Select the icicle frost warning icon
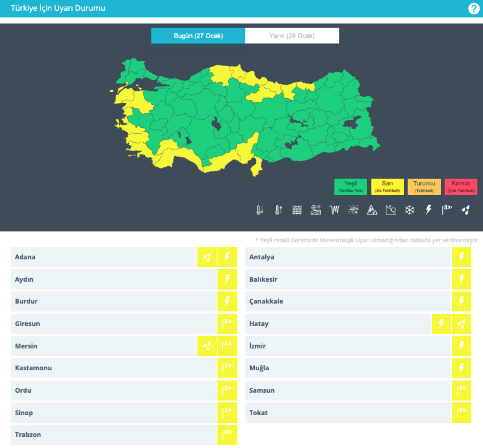This screenshot has width=483, height=448. 335,210
